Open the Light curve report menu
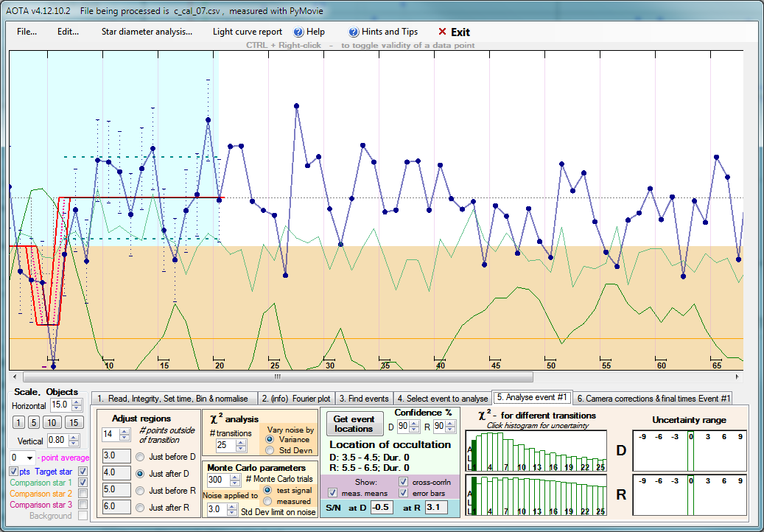 click(248, 32)
